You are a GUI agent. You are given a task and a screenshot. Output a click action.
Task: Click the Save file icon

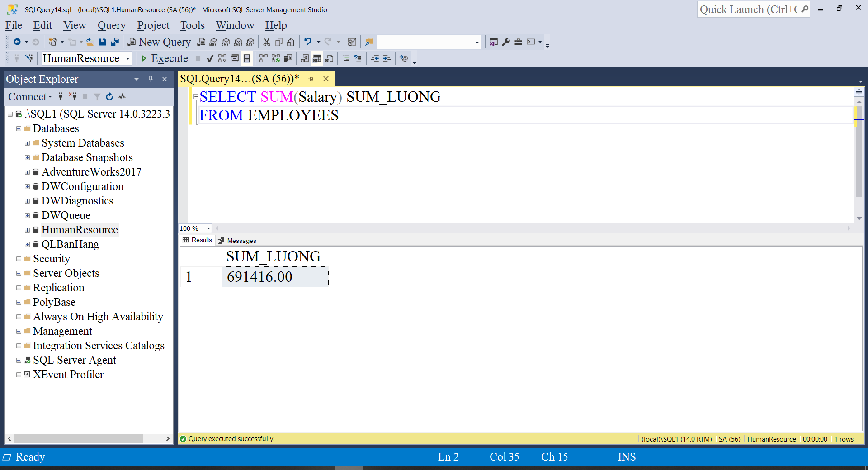(x=103, y=42)
